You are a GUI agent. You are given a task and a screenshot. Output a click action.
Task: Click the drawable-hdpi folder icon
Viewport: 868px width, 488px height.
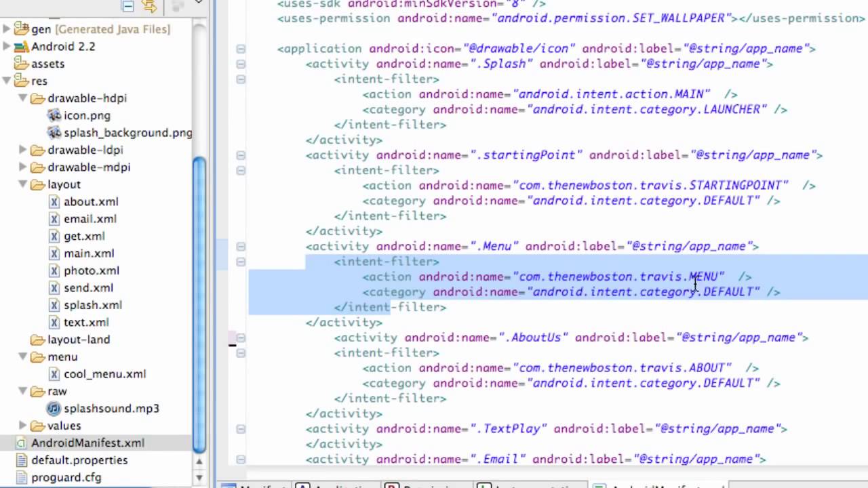[x=38, y=98]
